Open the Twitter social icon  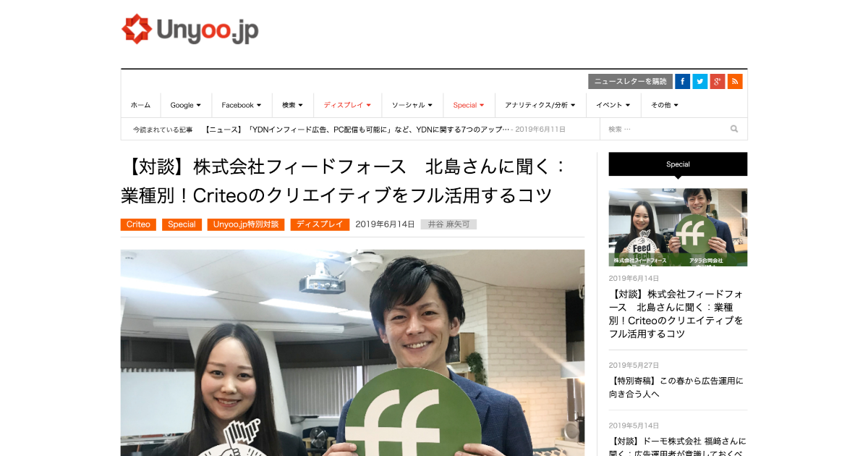[699, 82]
